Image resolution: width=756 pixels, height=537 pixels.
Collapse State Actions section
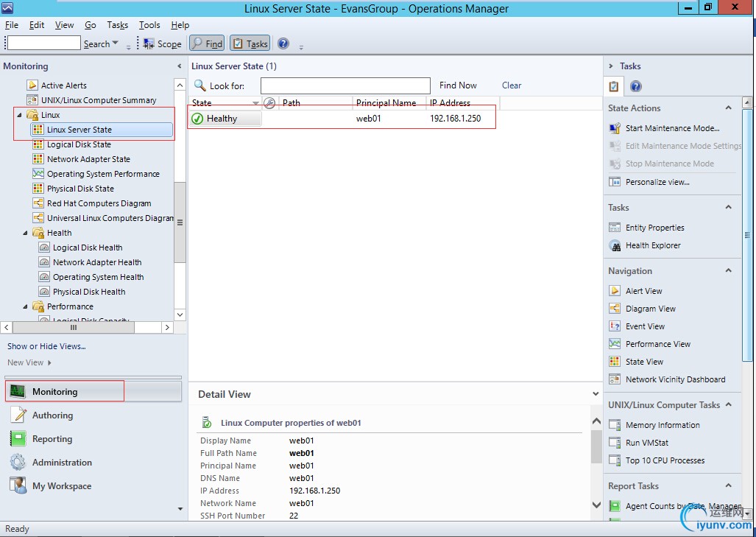point(729,108)
